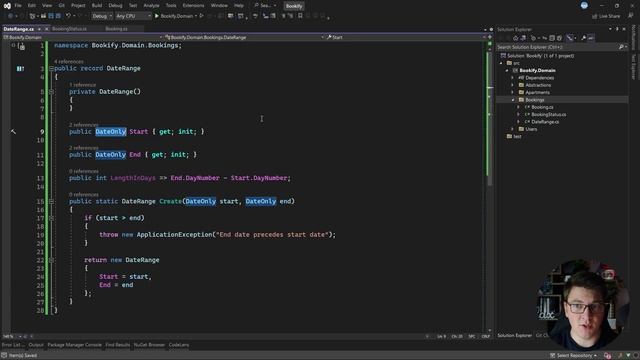Open the Extensions menu

coord(193,6)
